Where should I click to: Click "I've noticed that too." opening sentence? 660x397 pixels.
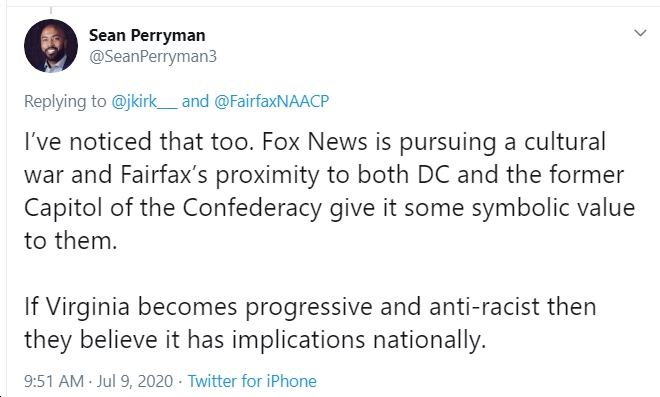[139, 141]
